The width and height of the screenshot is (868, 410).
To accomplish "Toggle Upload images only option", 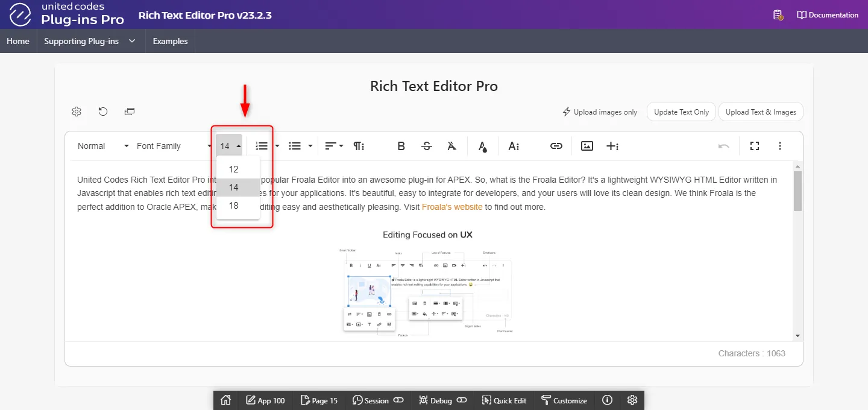I will [600, 112].
